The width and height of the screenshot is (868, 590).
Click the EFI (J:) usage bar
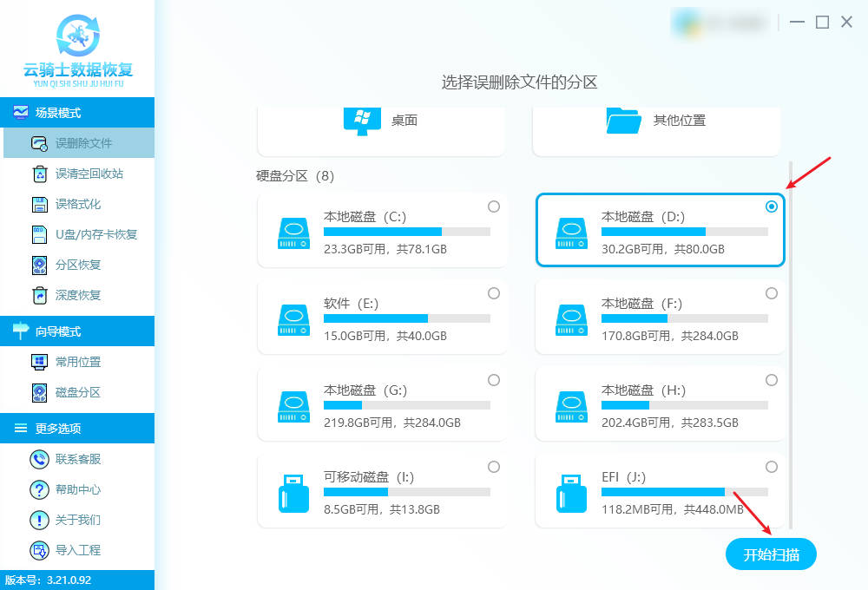pos(684,492)
